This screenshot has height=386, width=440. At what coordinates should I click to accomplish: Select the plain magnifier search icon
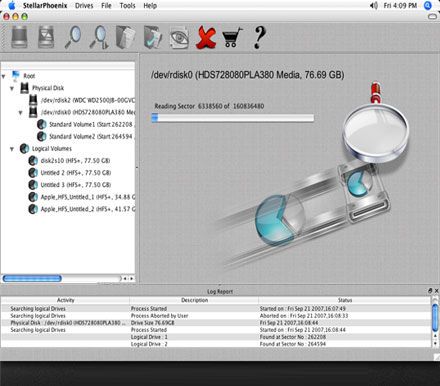[x=73, y=37]
